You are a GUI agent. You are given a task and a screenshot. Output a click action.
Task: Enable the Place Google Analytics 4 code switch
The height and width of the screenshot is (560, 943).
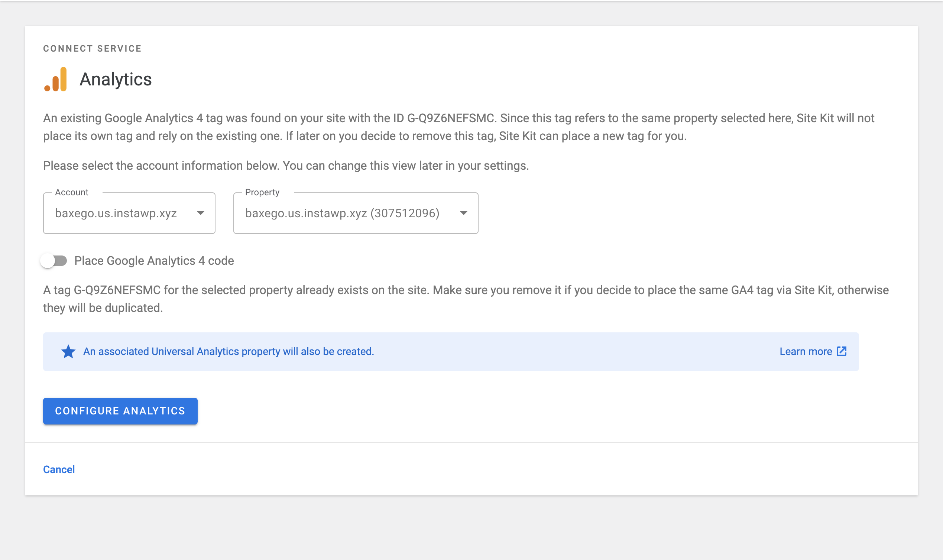pos(54,261)
